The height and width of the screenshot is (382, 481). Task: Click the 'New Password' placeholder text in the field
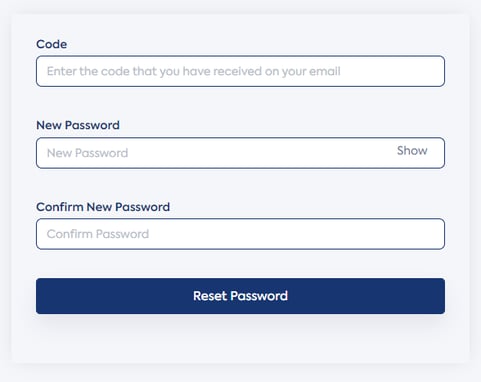point(87,153)
